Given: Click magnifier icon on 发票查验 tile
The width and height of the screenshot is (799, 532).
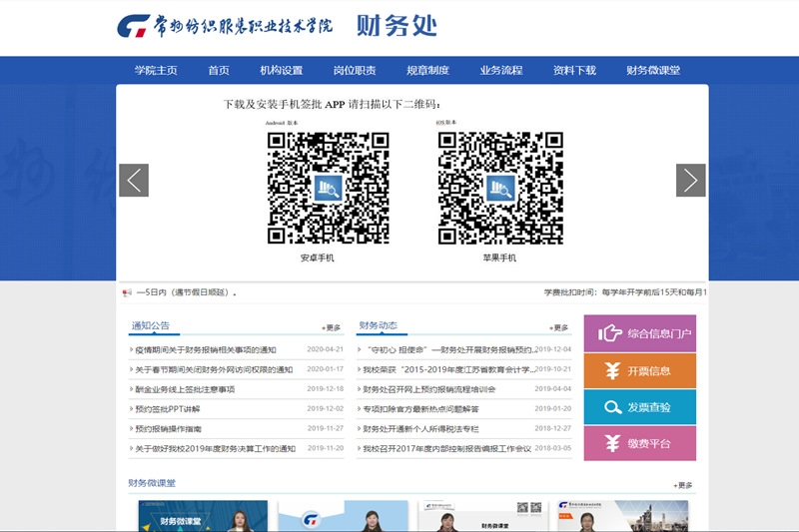Looking at the screenshot, I should pos(612,407).
